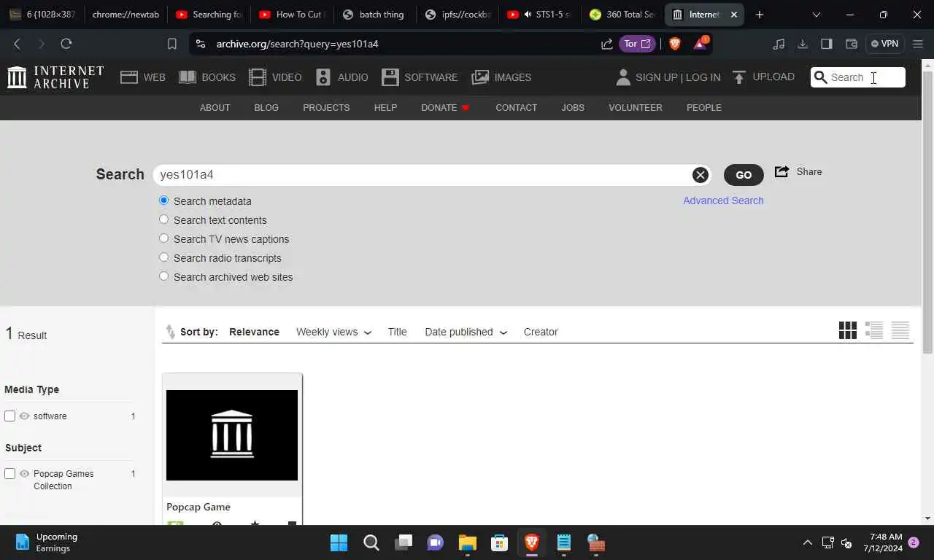Open the SOFTWARE section icon
This screenshot has width=934, height=560.
coord(390,77)
